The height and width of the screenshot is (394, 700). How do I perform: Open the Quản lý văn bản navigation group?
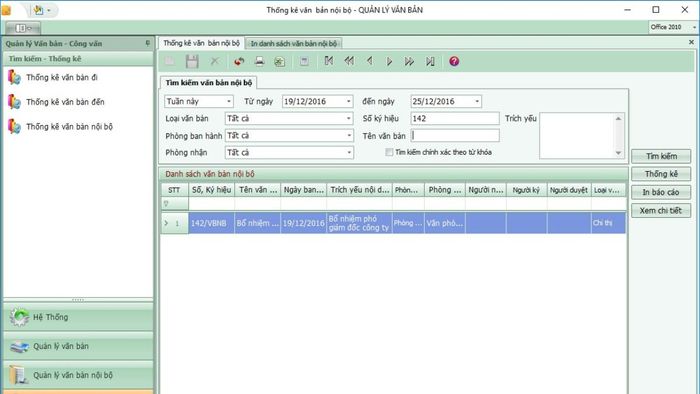78,346
